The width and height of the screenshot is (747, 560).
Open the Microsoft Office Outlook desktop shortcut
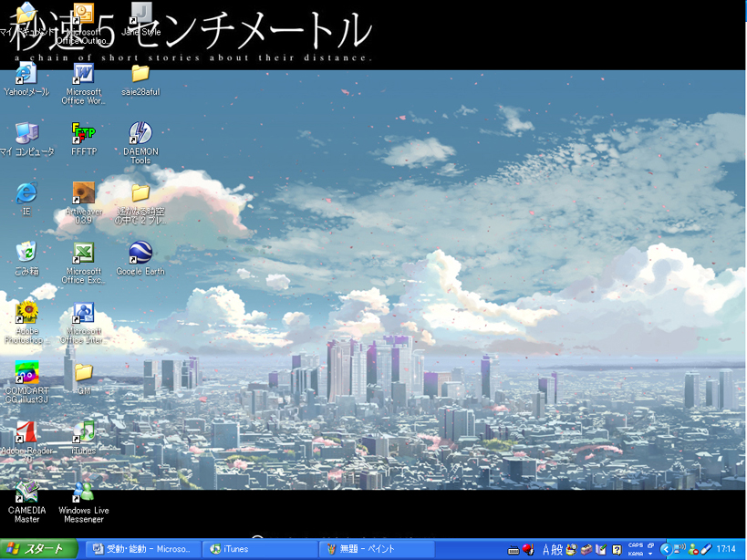pyautogui.click(x=83, y=24)
